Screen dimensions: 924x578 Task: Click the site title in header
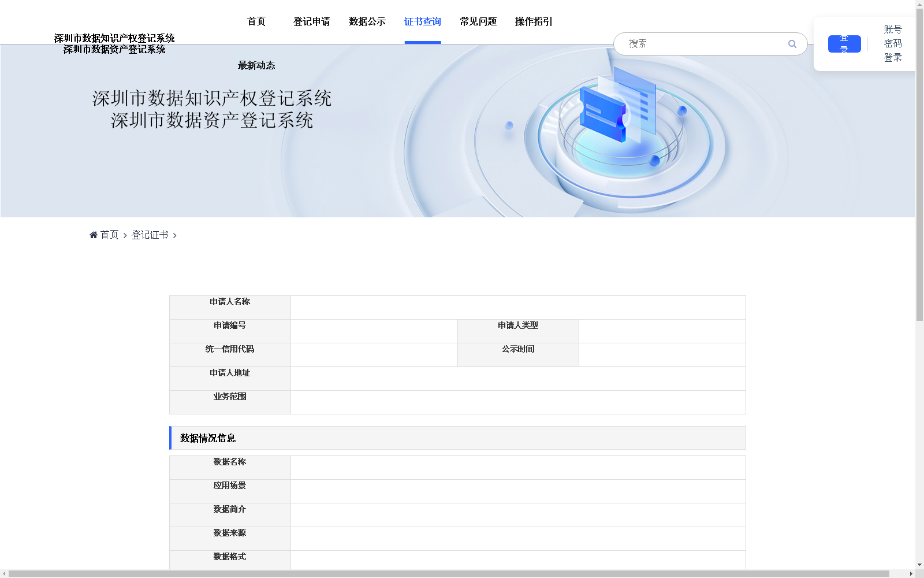point(114,44)
